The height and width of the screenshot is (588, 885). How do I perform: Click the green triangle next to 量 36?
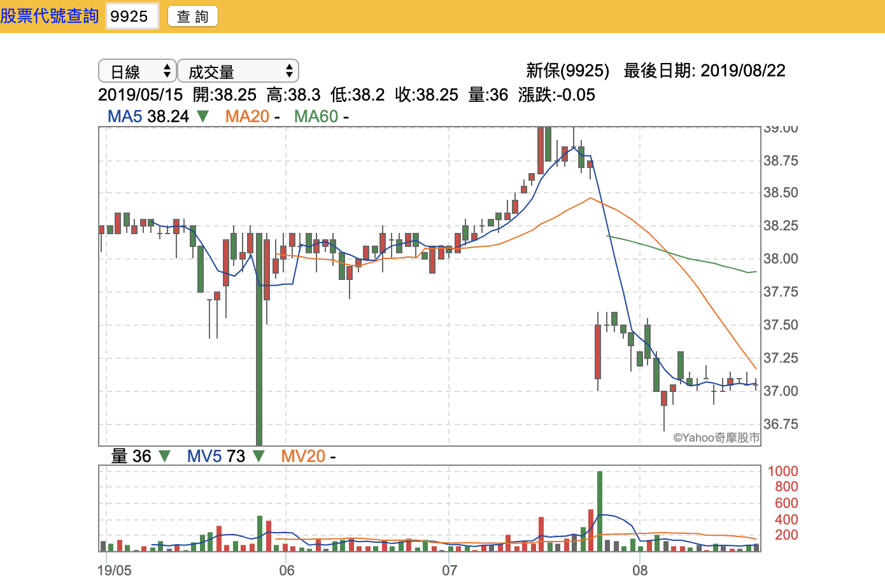164,456
